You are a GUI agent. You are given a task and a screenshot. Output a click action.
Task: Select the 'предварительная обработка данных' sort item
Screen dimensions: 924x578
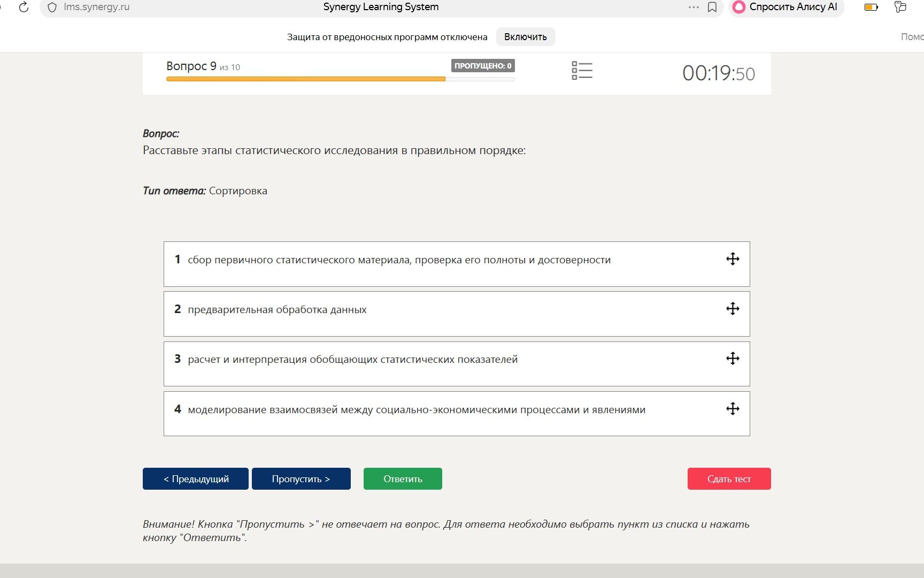pyautogui.click(x=457, y=314)
